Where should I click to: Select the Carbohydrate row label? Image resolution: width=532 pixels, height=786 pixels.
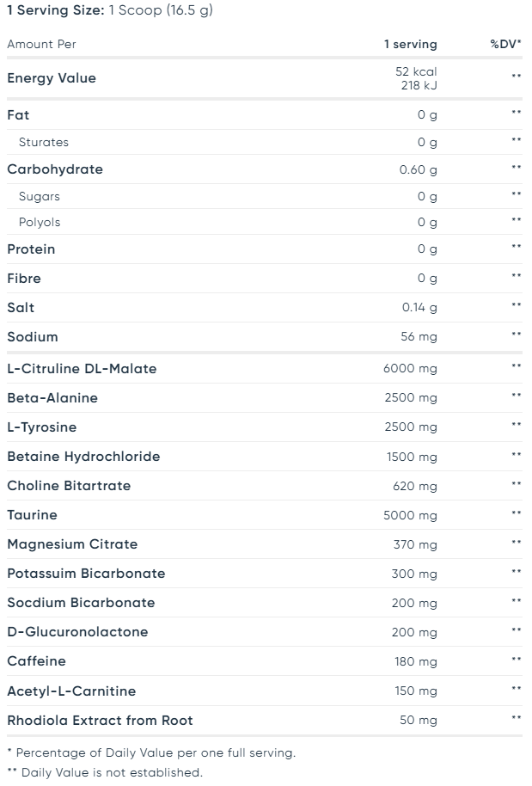pos(55,169)
